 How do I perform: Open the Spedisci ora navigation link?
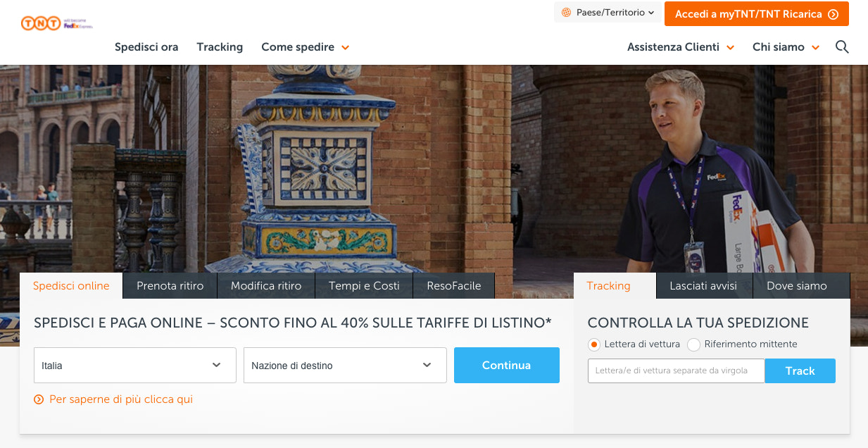[146, 47]
